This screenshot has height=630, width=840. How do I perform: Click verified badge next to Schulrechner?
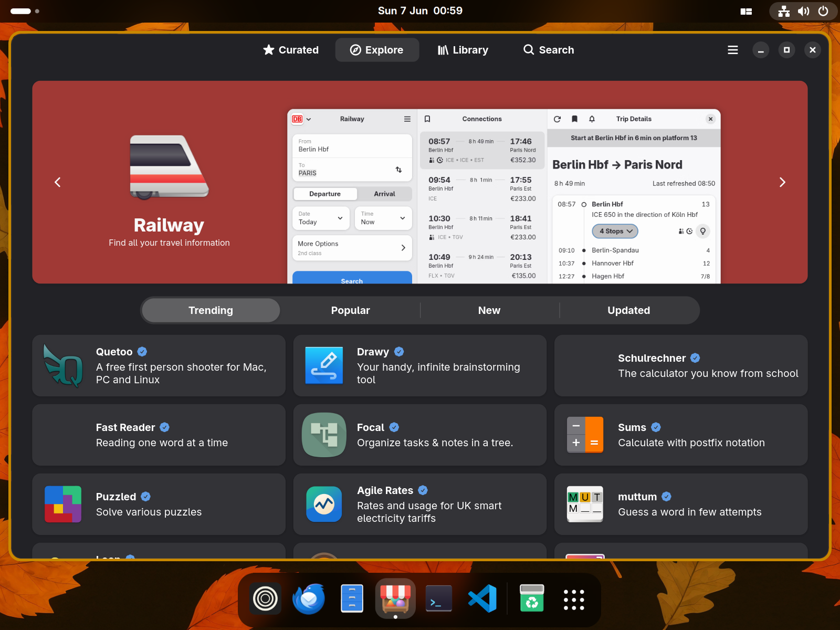click(695, 358)
